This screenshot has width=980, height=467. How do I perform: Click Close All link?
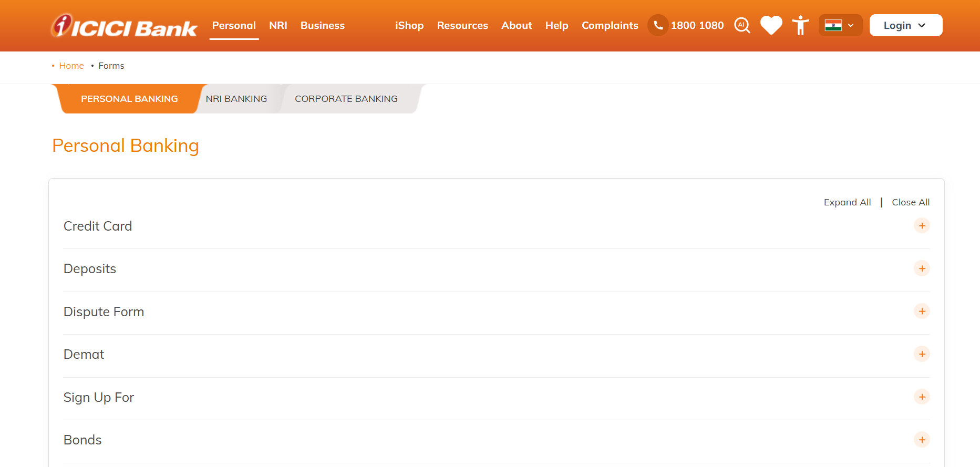[x=911, y=202]
